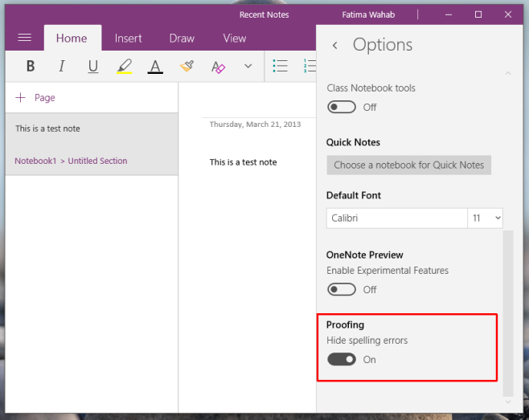Image resolution: width=529 pixels, height=420 pixels.
Task: Click the date Thursday, March 21, 2013
Action: click(x=255, y=124)
